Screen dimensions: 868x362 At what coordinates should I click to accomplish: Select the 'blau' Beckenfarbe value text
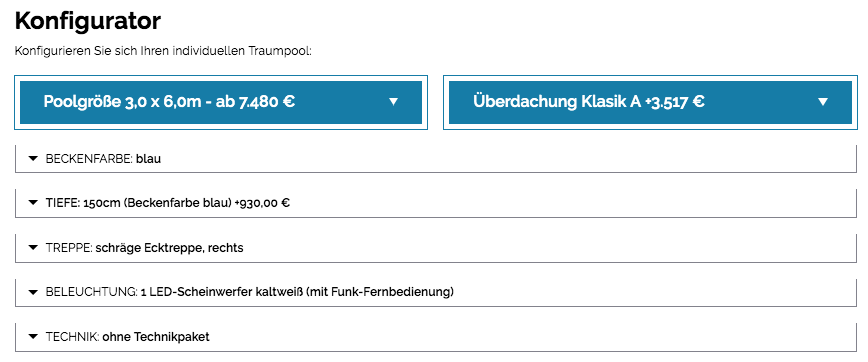[148, 159]
